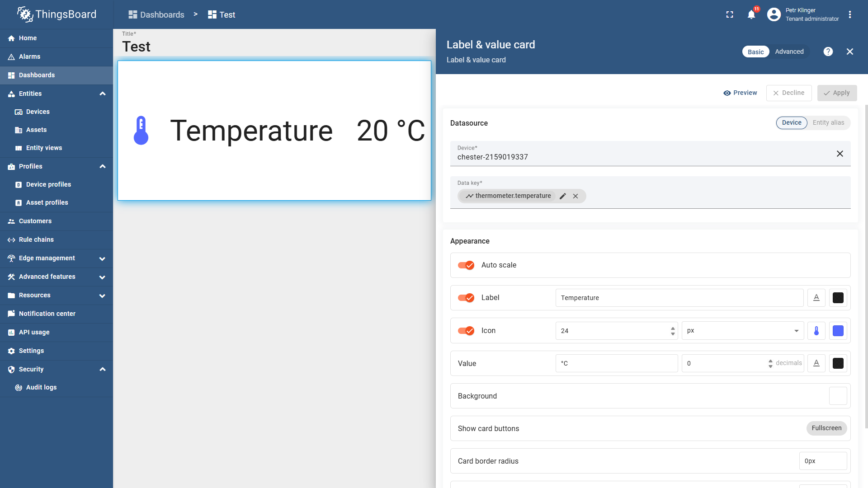Image resolution: width=868 pixels, height=488 pixels.
Task: Select the Entity alias datasource option
Action: [x=828, y=122]
